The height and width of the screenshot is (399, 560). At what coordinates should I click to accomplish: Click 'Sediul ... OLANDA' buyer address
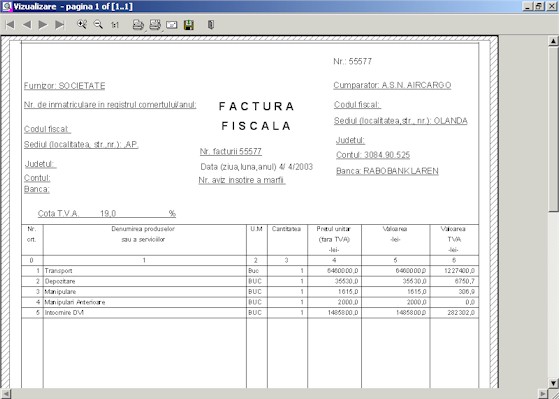point(401,121)
